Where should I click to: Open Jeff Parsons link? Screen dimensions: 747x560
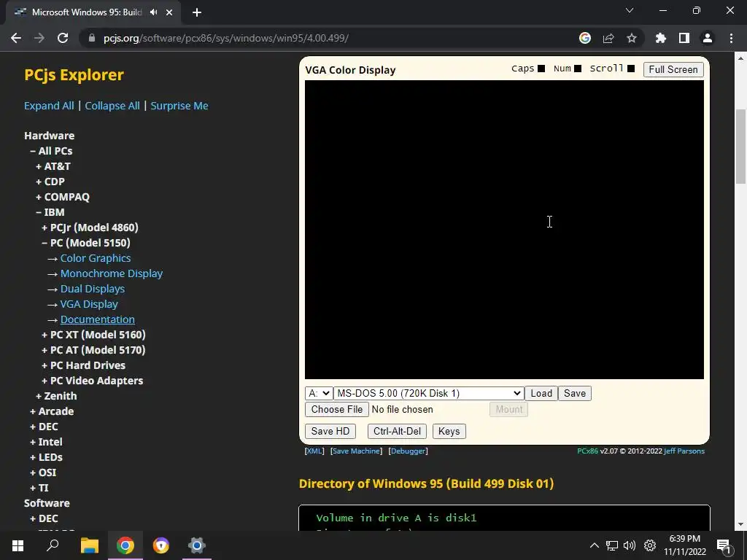(684, 451)
